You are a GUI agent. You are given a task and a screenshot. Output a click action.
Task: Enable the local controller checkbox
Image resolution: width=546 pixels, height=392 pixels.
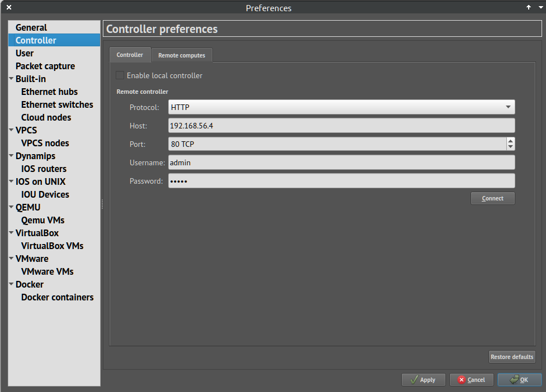tap(120, 75)
